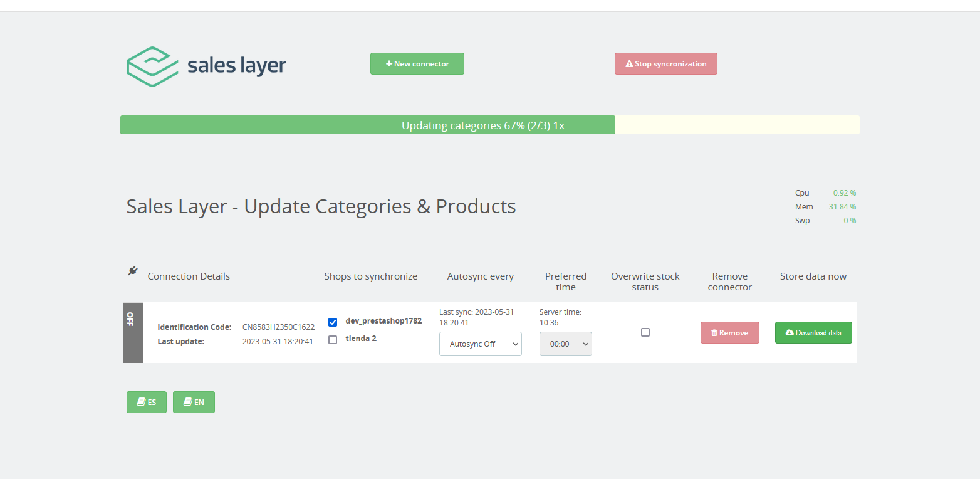Click the Mem 31.84 % value
Screen dimensions: 980x479
coord(843,206)
